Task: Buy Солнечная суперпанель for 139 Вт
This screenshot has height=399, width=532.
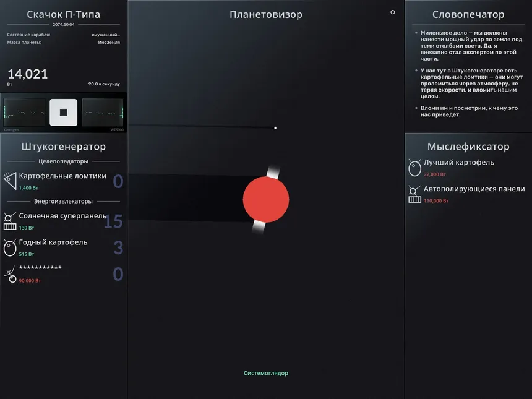Action: click(64, 221)
